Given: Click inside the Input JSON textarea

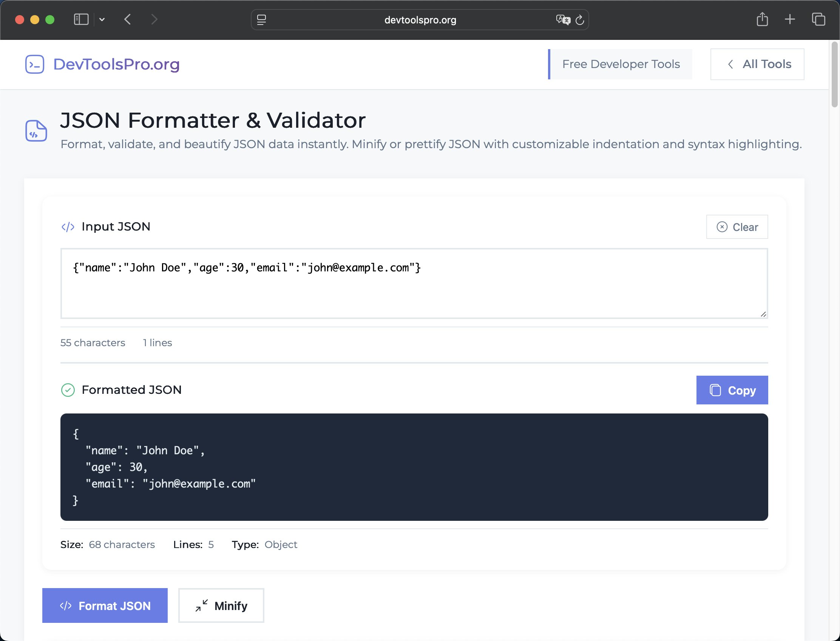Looking at the screenshot, I should [414, 283].
